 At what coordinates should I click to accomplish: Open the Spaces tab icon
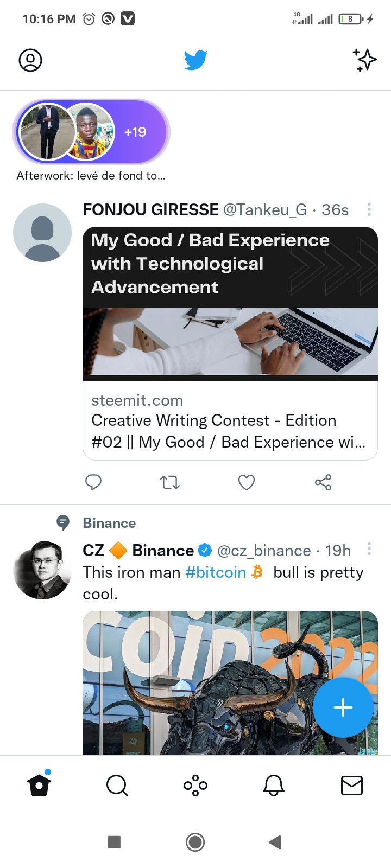coord(195,785)
